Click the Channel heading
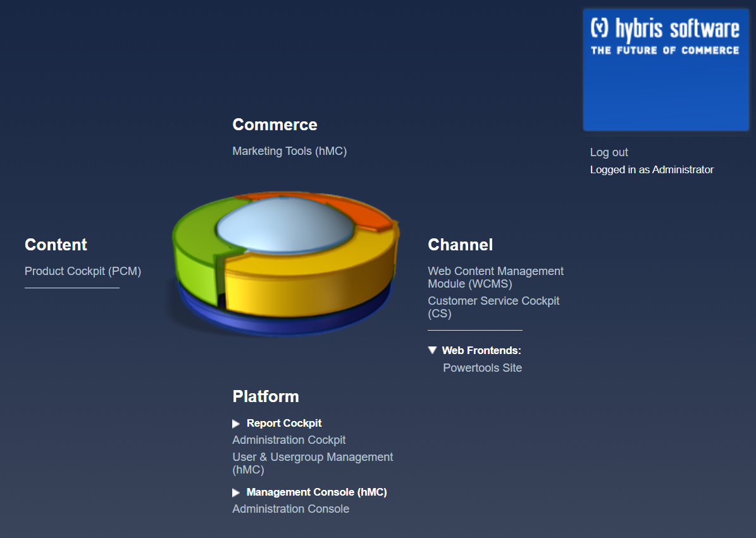This screenshot has height=538, width=756. [x=461, y=245]
